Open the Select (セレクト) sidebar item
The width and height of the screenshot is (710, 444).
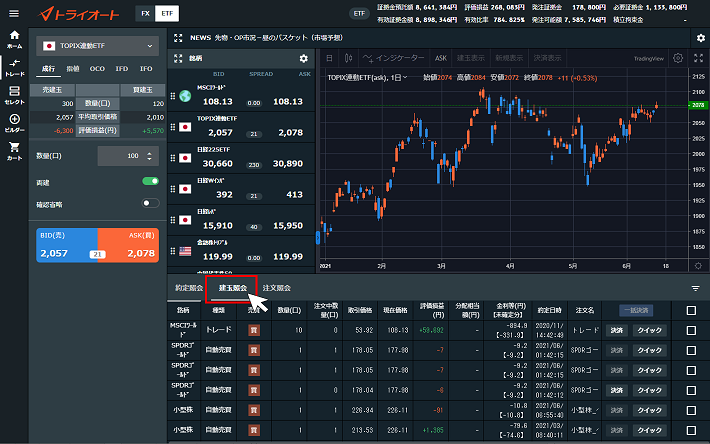14,95
